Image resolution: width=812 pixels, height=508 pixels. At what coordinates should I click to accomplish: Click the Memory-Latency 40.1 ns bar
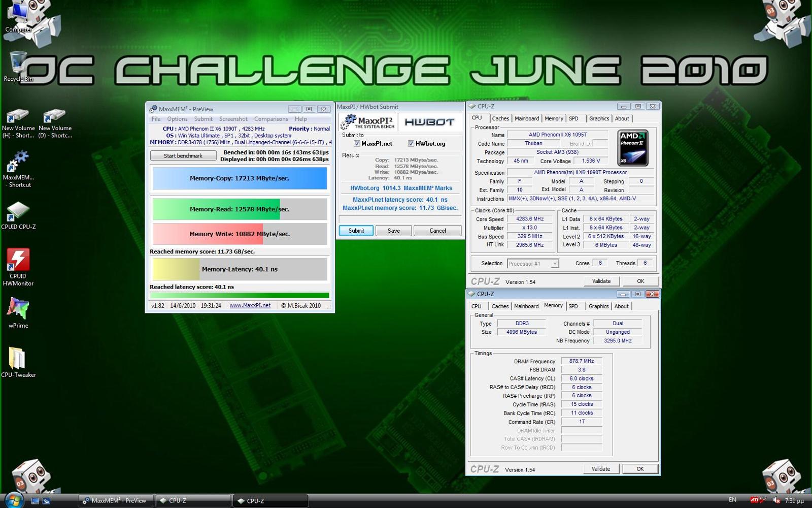(x=240, y=269)
